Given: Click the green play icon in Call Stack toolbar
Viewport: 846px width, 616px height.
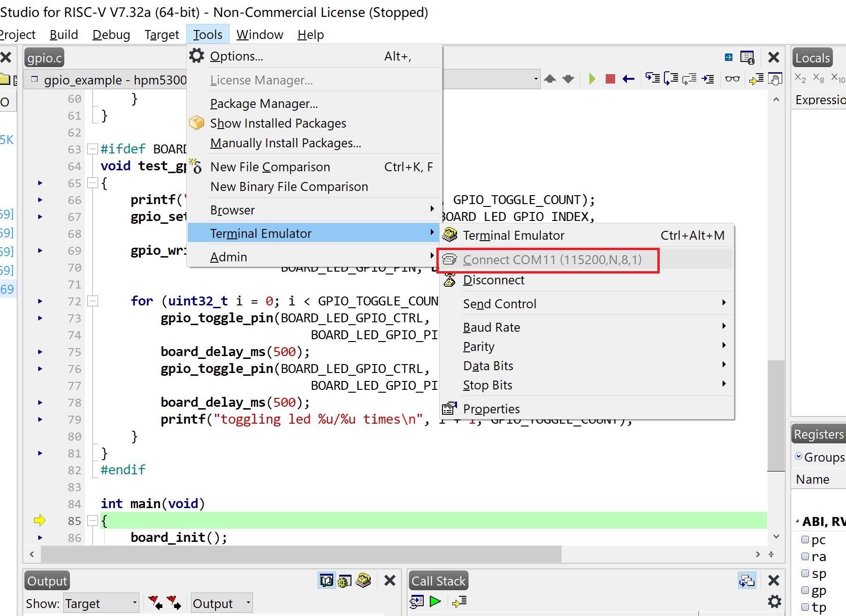Looking at the screenshot, I should pyautogui.click(x=435, y=601).
